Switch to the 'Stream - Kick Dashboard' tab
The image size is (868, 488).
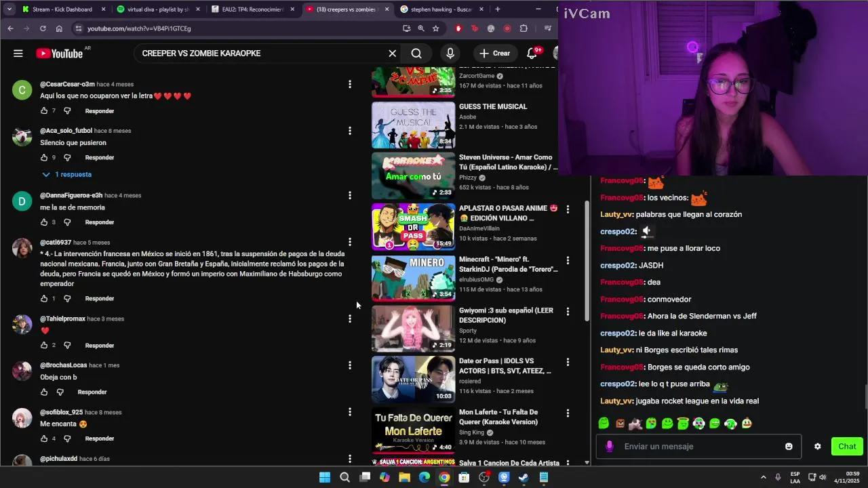click(62, 9)
